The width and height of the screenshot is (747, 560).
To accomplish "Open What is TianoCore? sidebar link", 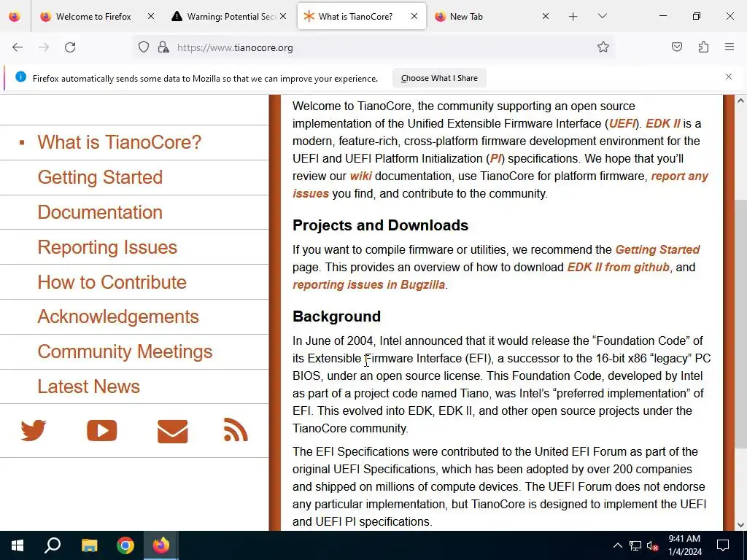I will coord(120,142).
